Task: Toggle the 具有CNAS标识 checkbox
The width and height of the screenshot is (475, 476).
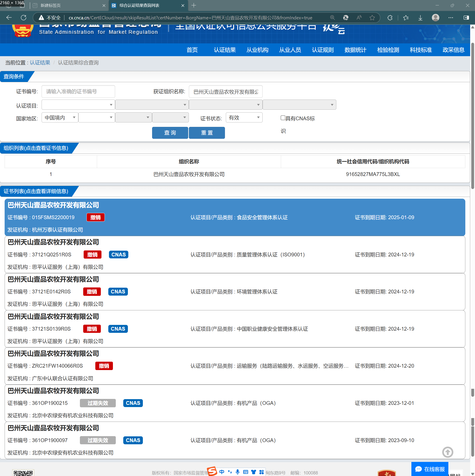Action: click(283, 118)
